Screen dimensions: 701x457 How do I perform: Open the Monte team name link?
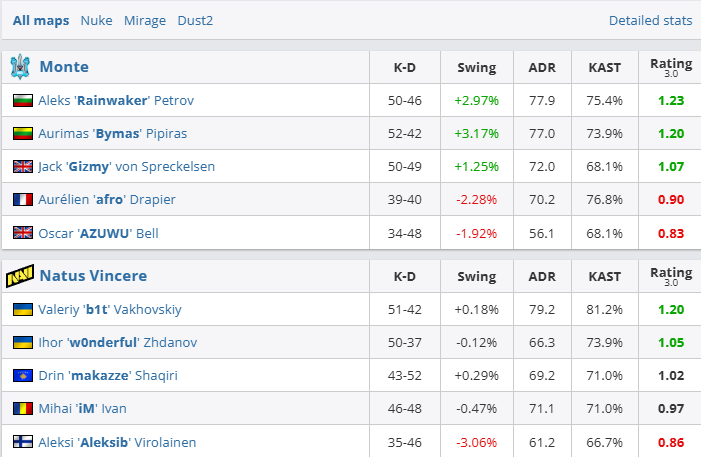[x=64, y=67]
